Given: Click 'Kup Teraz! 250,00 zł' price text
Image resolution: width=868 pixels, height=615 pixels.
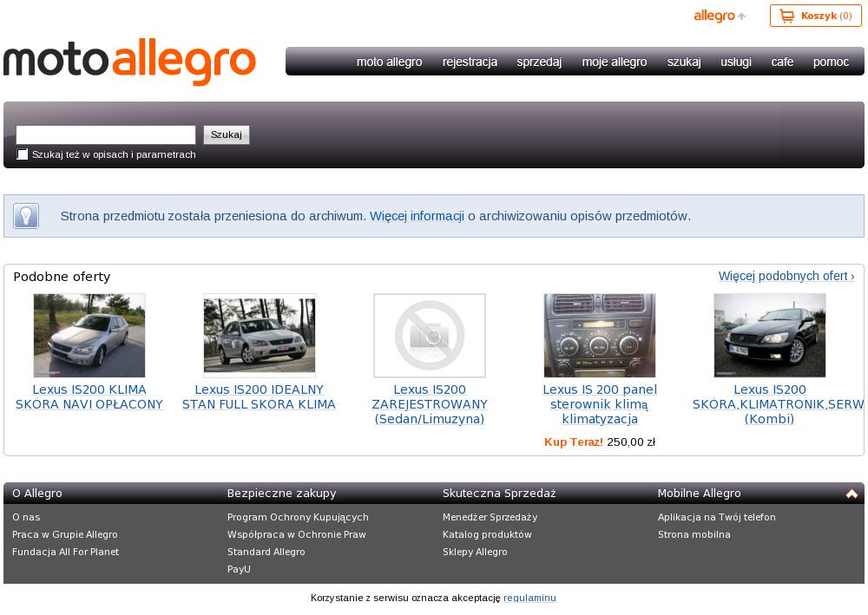Looking at the screenshot, I should tap(600, 442).
